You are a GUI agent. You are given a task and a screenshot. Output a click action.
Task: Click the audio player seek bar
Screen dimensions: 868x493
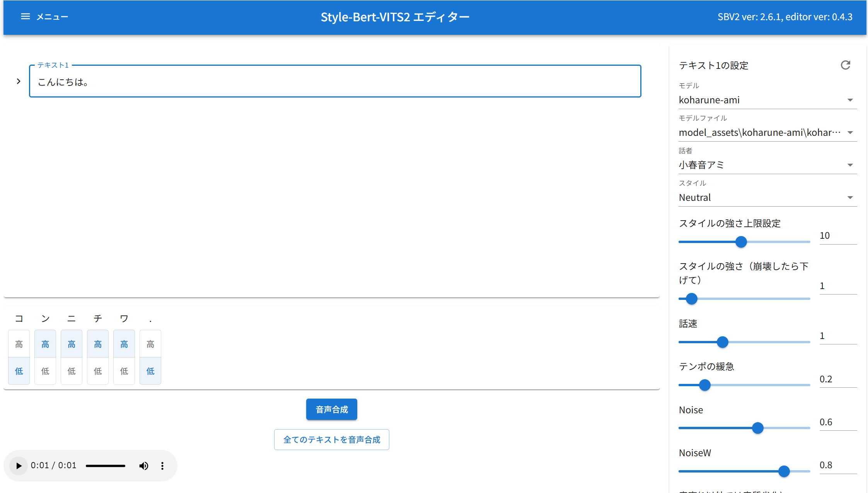tap(105, 466)
